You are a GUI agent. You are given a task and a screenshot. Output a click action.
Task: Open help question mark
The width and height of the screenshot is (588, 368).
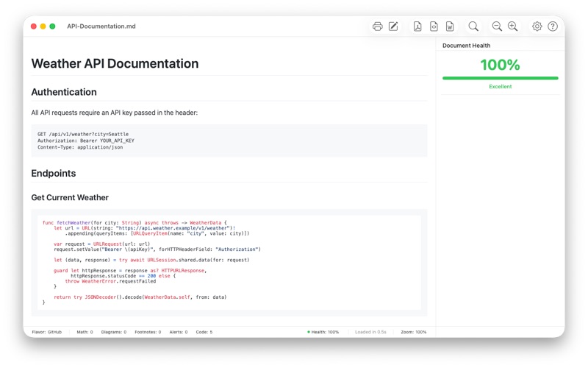(x=553, y=26)
